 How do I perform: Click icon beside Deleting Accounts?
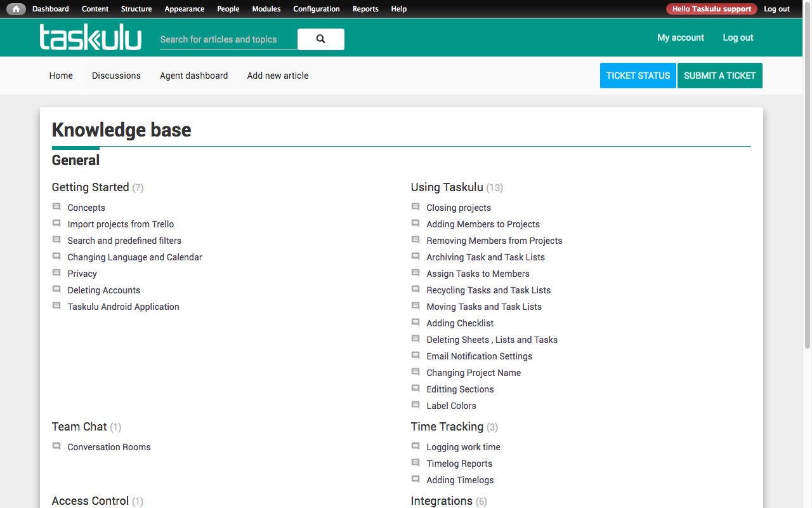(x=56, y=290)
